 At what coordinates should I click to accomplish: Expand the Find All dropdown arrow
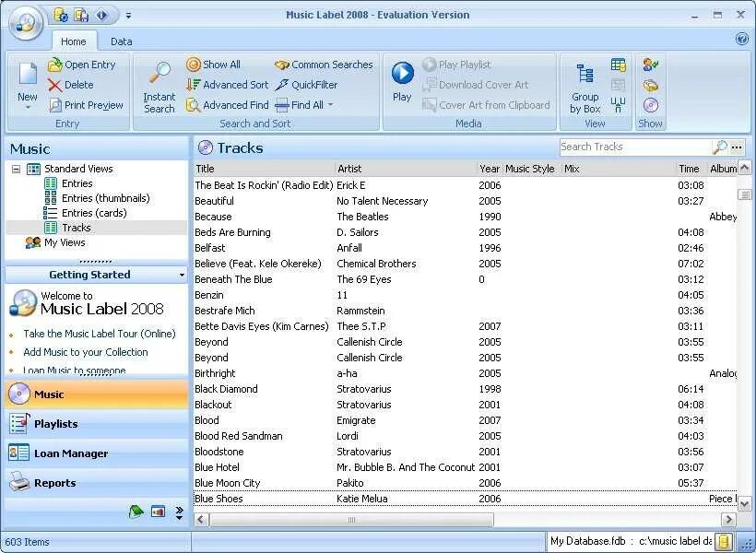click(x=331, y=105)
